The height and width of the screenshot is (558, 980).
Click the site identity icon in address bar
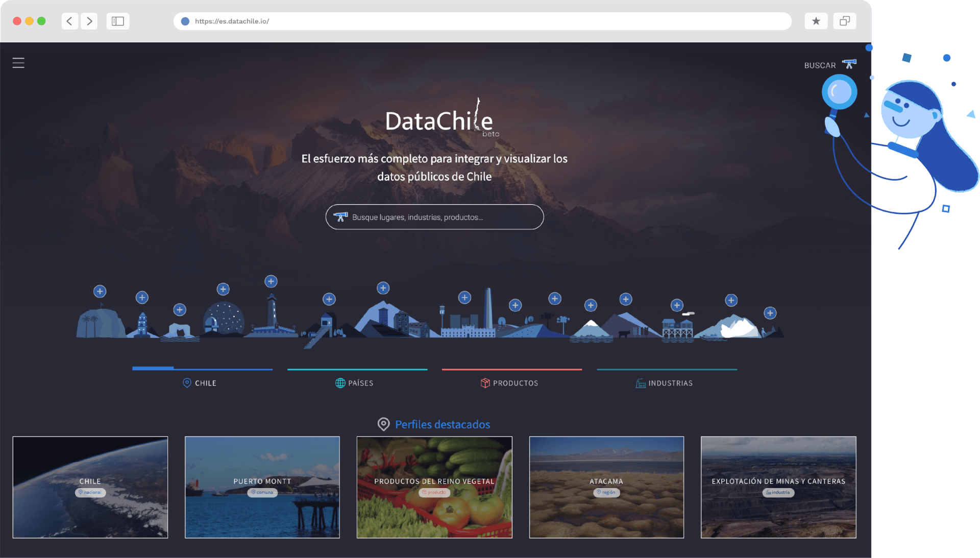[x=185, y=21]
